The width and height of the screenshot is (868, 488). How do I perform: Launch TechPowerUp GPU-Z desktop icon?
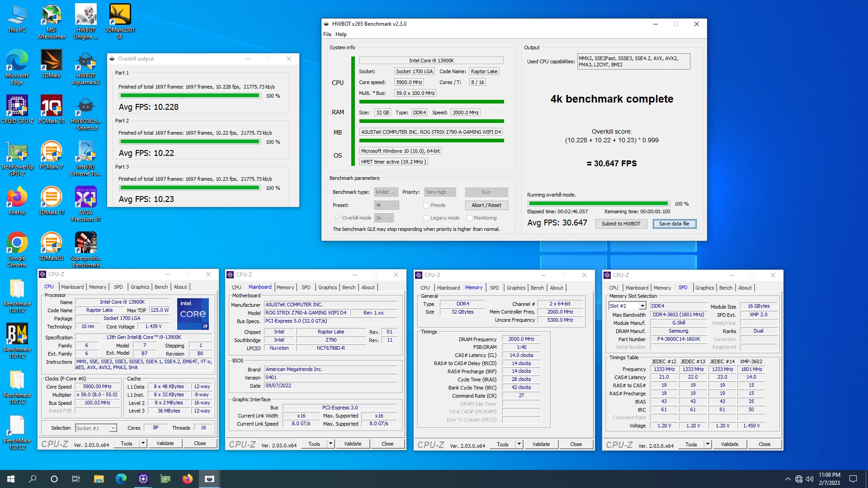17,158
